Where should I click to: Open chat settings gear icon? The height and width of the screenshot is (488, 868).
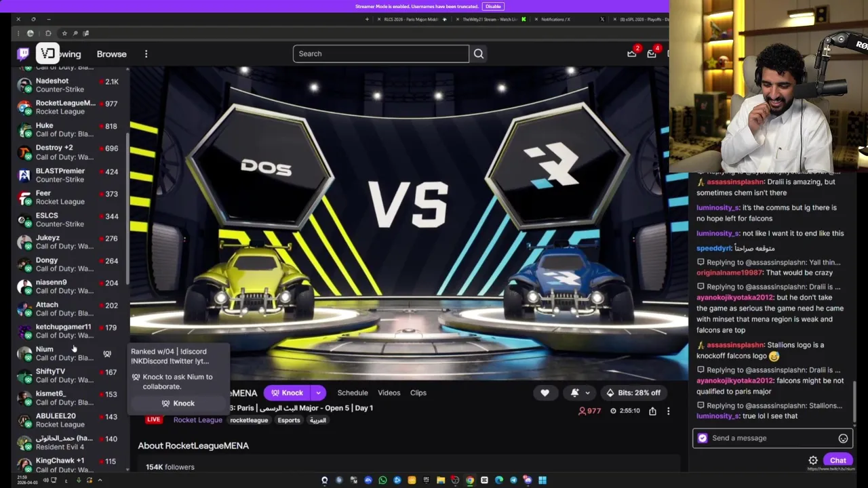813,460
